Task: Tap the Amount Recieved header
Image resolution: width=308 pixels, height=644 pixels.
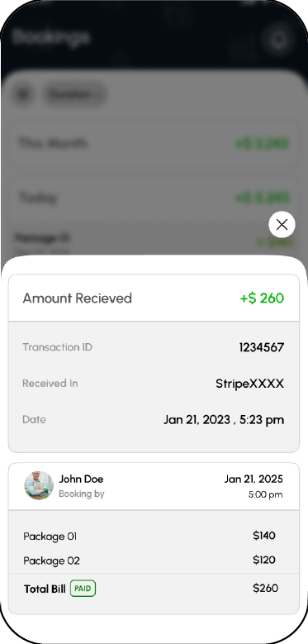Action: point(77,298)
